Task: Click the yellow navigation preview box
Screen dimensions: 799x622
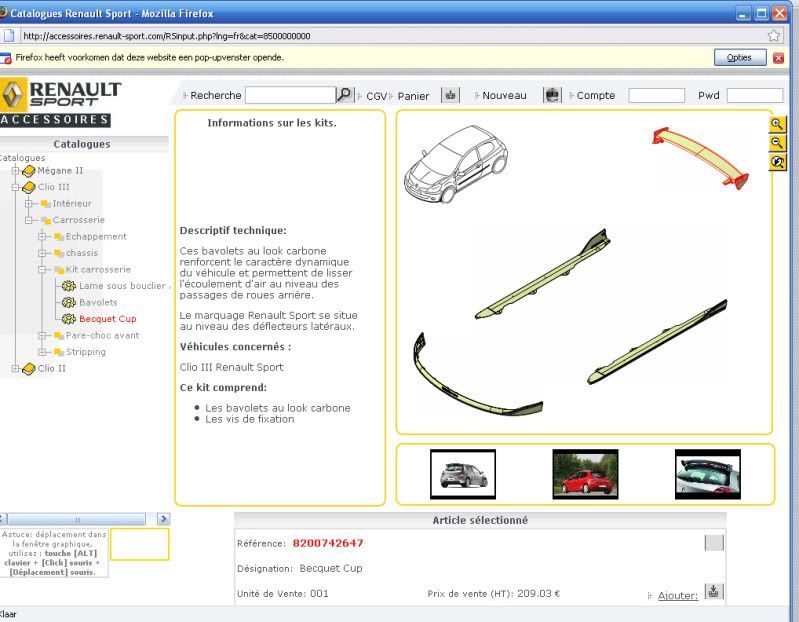Action: [140, 544]
